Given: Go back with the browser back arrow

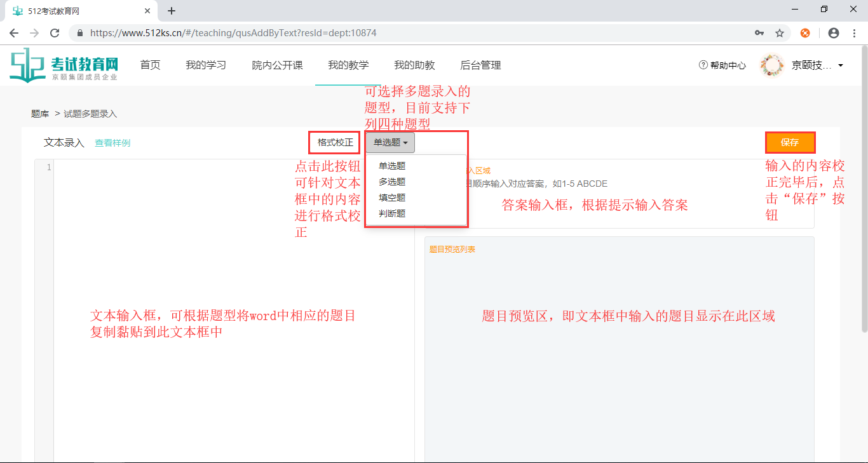Looking at the screenshot, I should pos(14,33).
